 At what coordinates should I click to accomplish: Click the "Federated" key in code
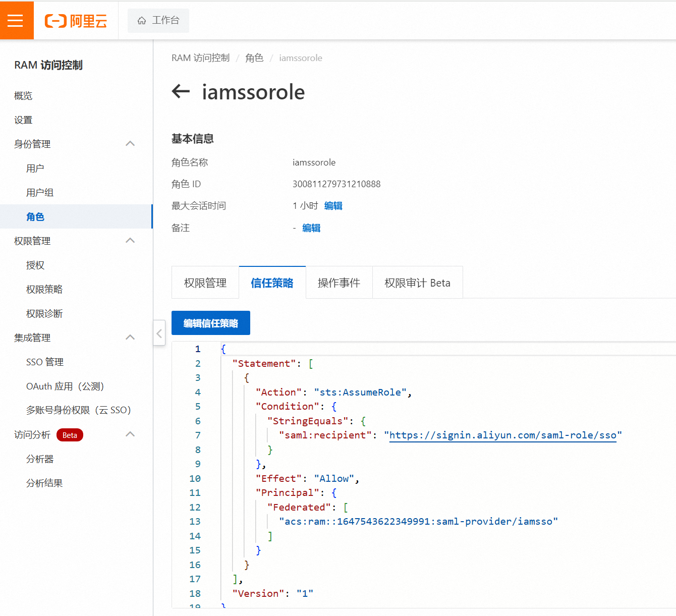[299, 508]
